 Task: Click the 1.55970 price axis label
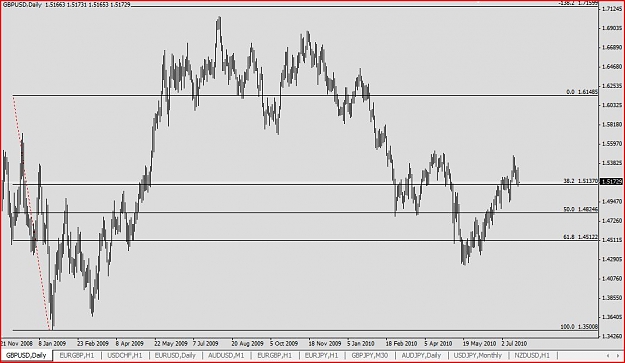611,143
